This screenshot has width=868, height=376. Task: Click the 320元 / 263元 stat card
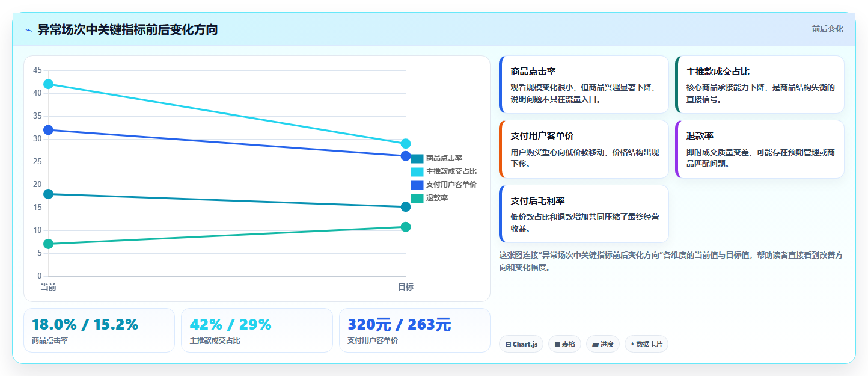point(415,330)
